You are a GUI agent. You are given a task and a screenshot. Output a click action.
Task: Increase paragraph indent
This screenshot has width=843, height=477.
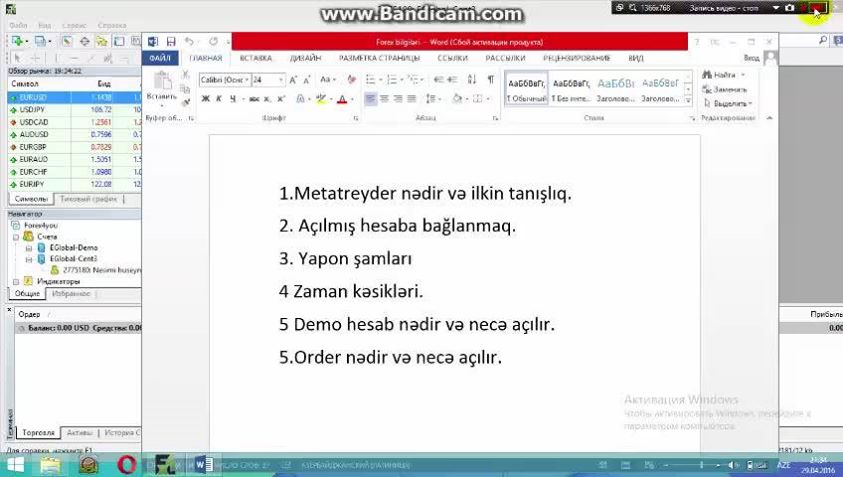click(x=452, y=80)
